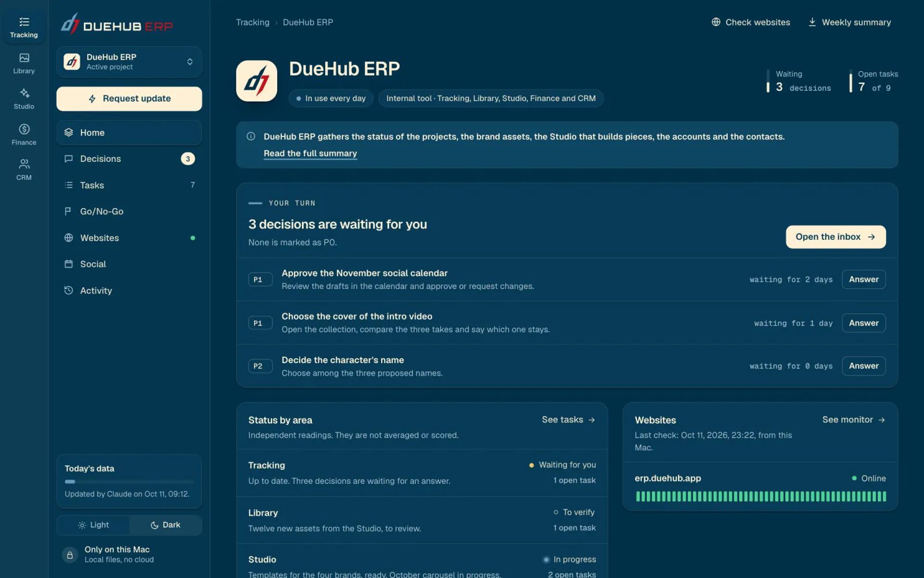Click the erp.duehub.app website name

tap(668, 479)
